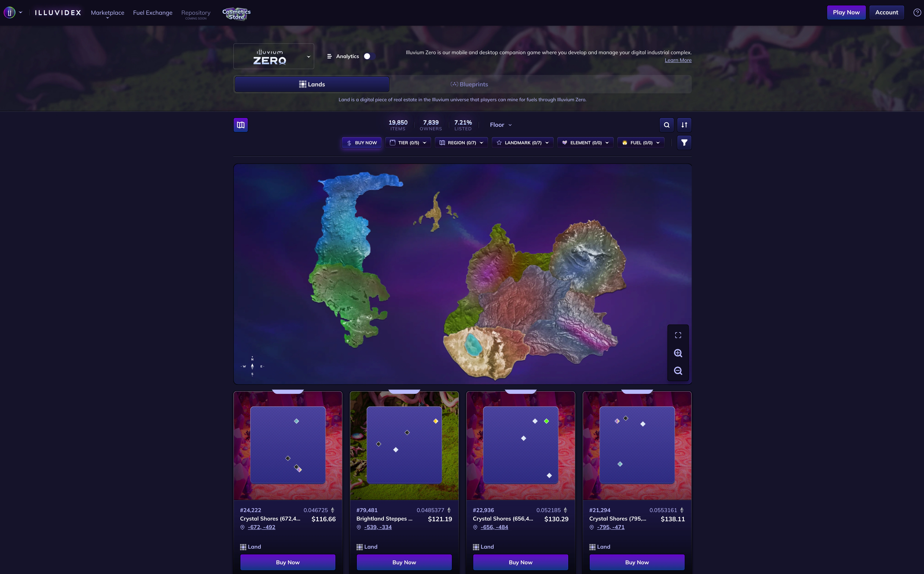Open the Illuvium Zero game selector
This screenshot has height=574, width=924.
pos(273,56)
